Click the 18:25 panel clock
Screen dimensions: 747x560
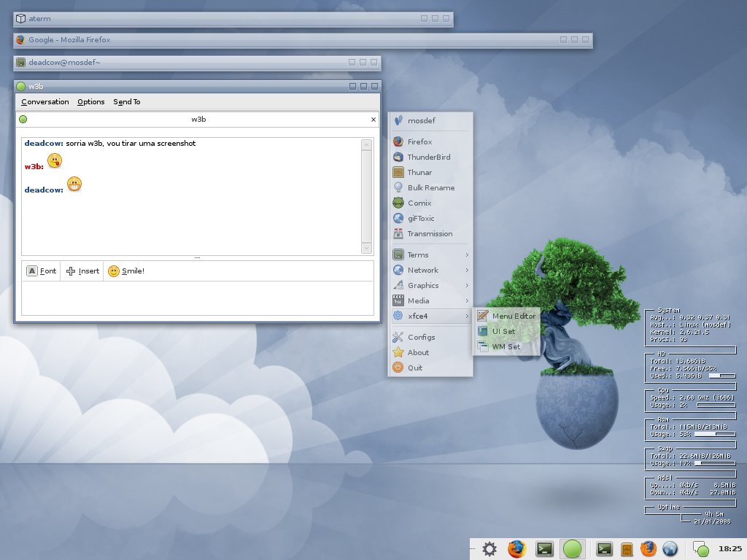click(x=729, y=549)
